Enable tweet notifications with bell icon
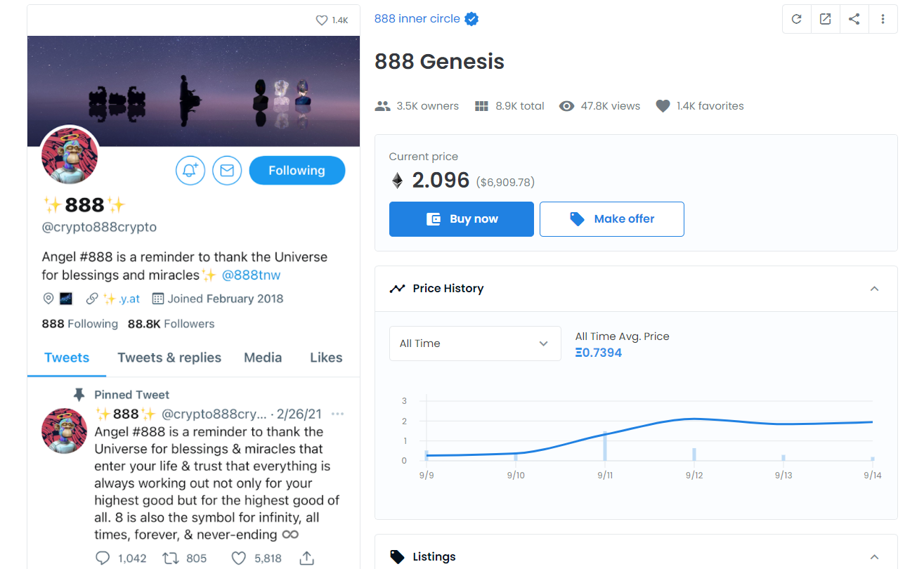 [190, 171]
